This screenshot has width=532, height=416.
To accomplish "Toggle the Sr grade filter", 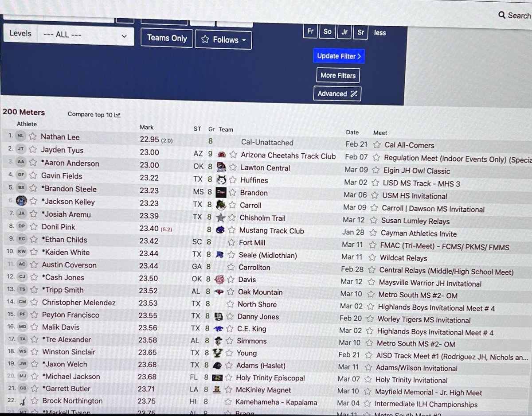I will [x=361, y=32].
